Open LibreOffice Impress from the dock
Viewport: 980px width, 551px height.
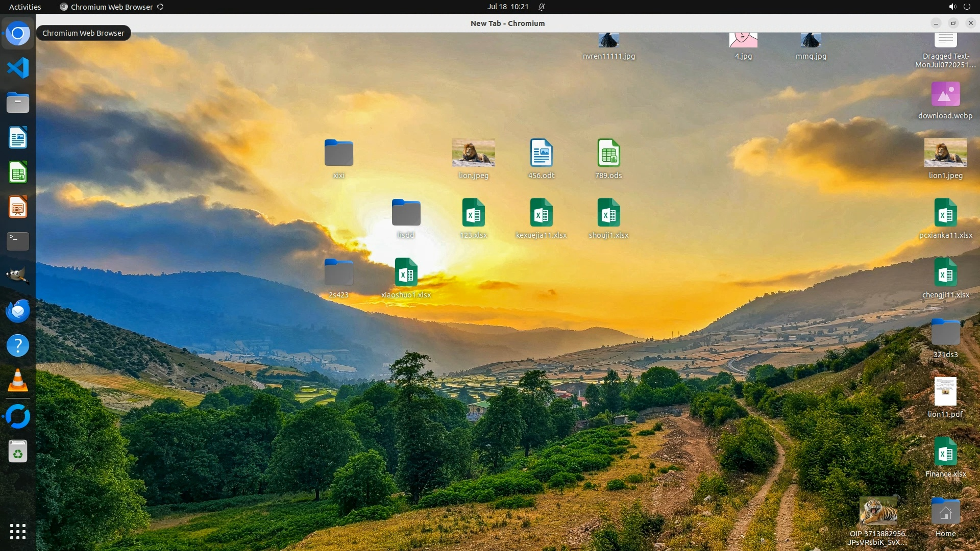click(x=18, y=207)
